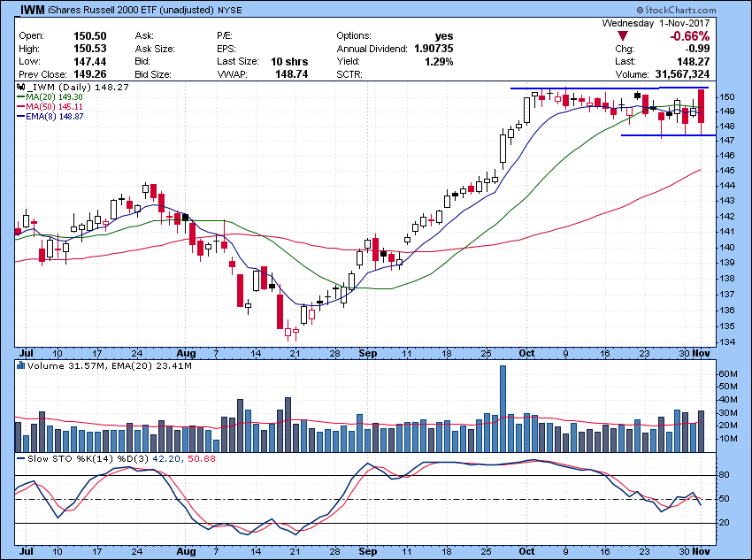
Task: Open the © StockCharts.com credit link
Action: pyautogui.click(x=676, y=10)
